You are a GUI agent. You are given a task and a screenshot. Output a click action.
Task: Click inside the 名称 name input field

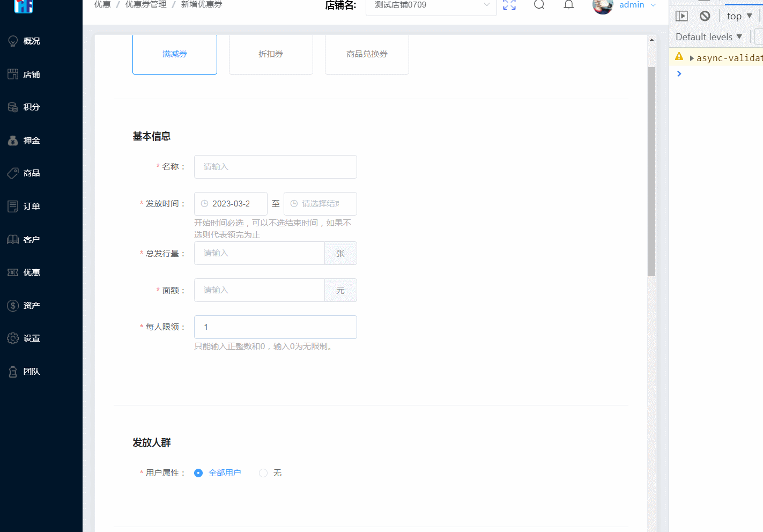coord(275,167)
